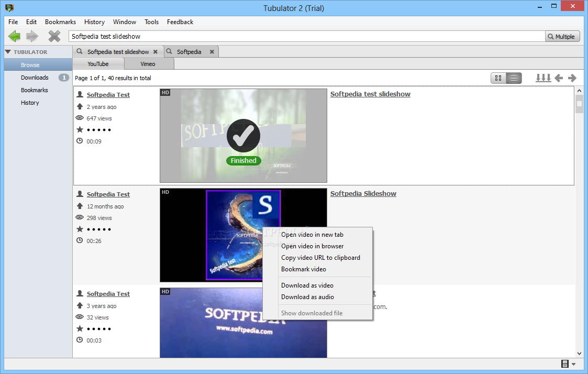Open the Bookmarks menu
Image resolution: width=588 pixels, height=374 pixels.
[60, 22]
